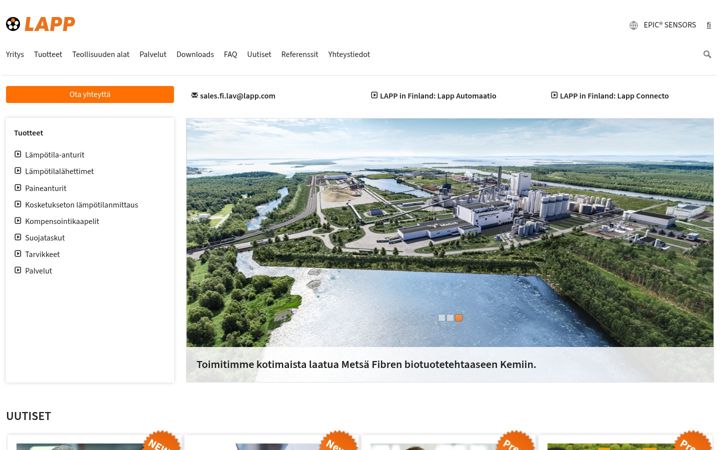Open Kompensointikaapelit category
The width and height of the screenshot is (720, 450).
pos(62,221)
